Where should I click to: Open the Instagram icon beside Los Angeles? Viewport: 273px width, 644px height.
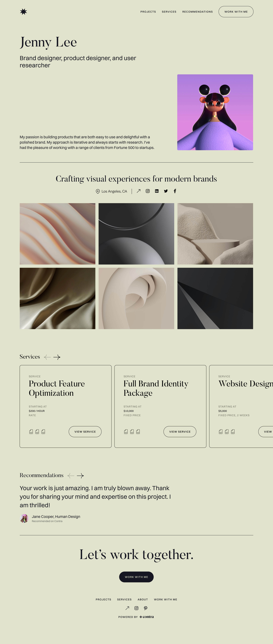tap(148, 191)
